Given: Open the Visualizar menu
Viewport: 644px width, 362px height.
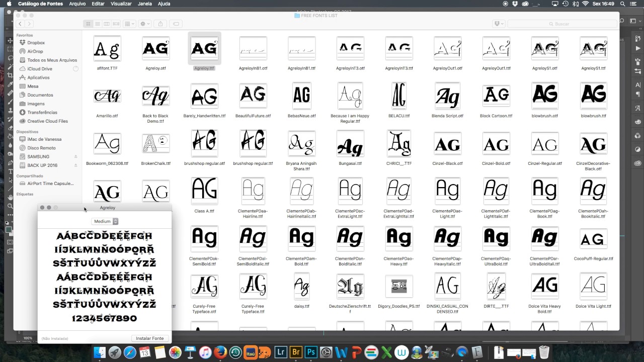Looking at the screenshot, I should 121,4.
